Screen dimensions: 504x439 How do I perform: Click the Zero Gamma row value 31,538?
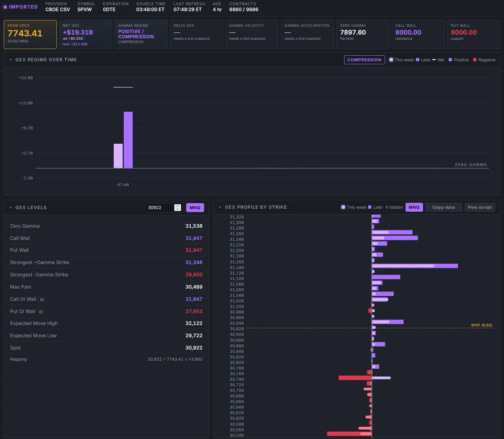pyautogui.click(x=194, y=226)
